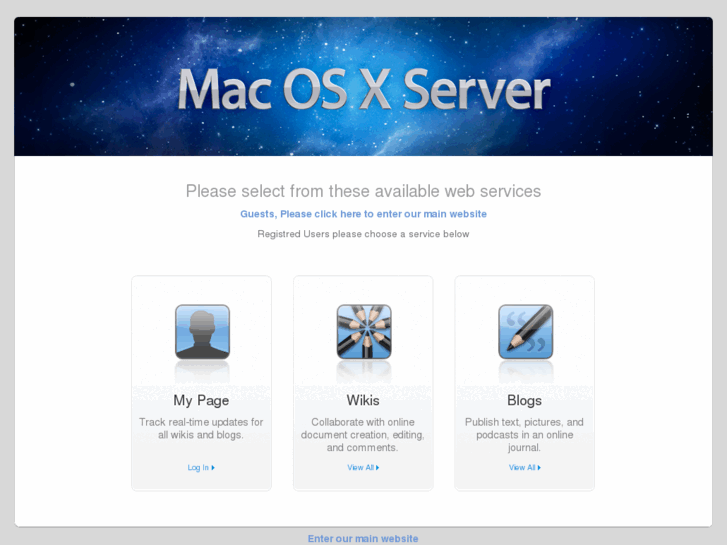Screen dimensions: 727x545
Task: Click the My Page silhouette icon
Action: [x=202, y=332]
